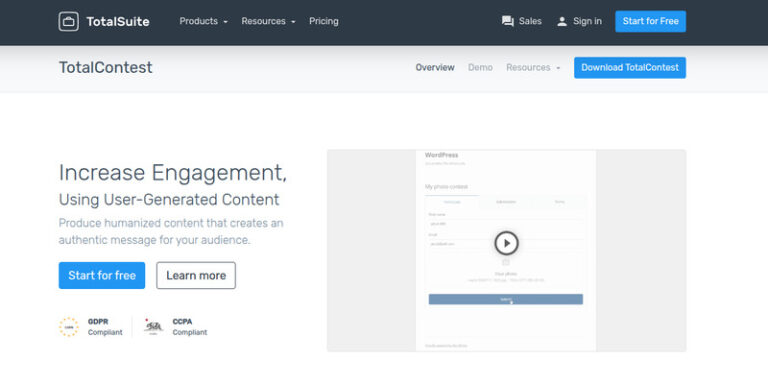Click the Sign in person icon
The width and height of the screenshot is (768, 385).
[562, 22]
